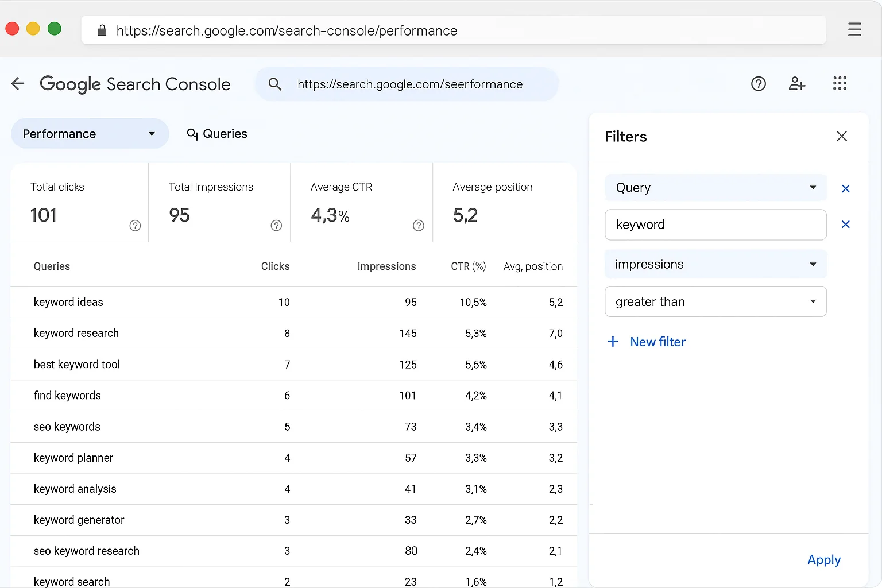
Task: Open the browser menu icon
Action: pos(854,29)
